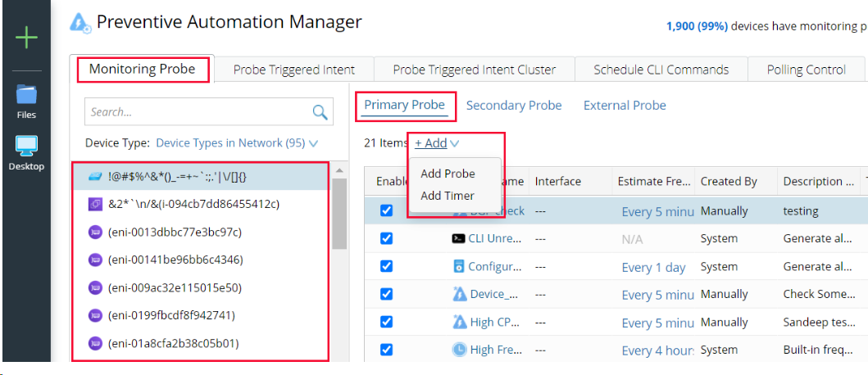The height and width of the screenshot is (375, 868).
Task: Click the eni-0013dbbc77e3bc97c device icon
Action: [95, 233]
